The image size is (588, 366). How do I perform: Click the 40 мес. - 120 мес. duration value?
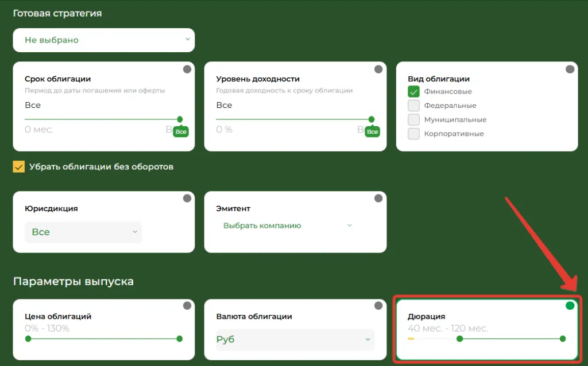[x=448, y=329]
